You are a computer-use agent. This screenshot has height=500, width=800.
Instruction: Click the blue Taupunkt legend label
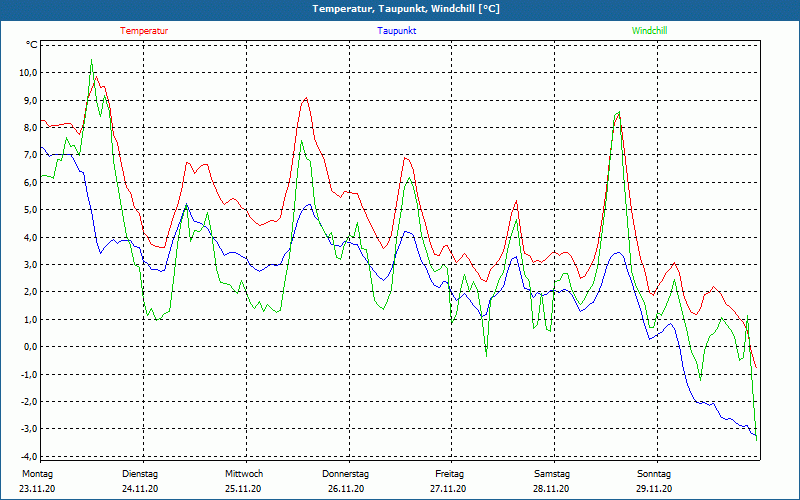(x=397, y=31)
